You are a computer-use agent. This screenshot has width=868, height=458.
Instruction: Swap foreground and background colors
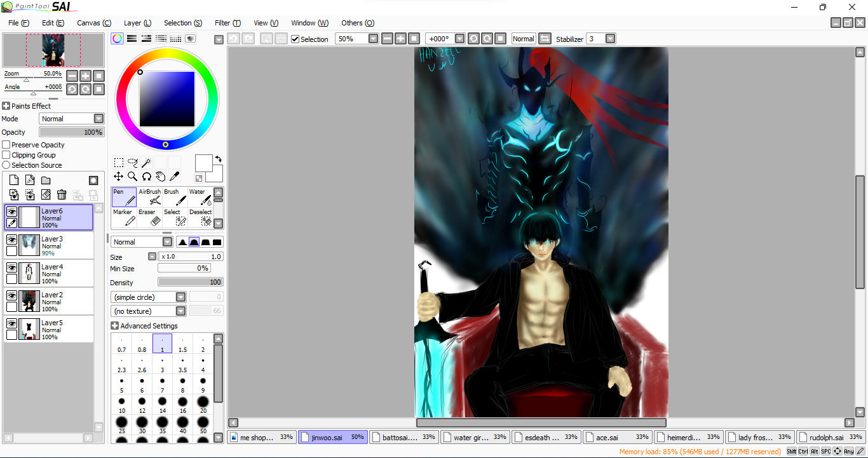[x=218, y=159]
